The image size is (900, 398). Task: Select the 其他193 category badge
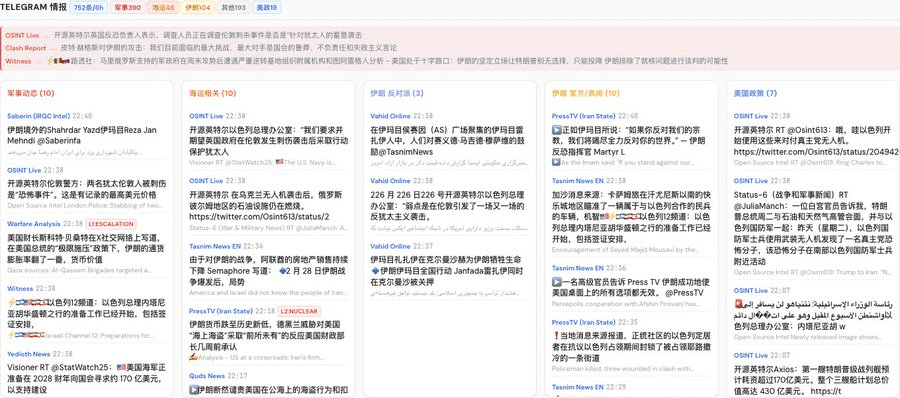234,7
